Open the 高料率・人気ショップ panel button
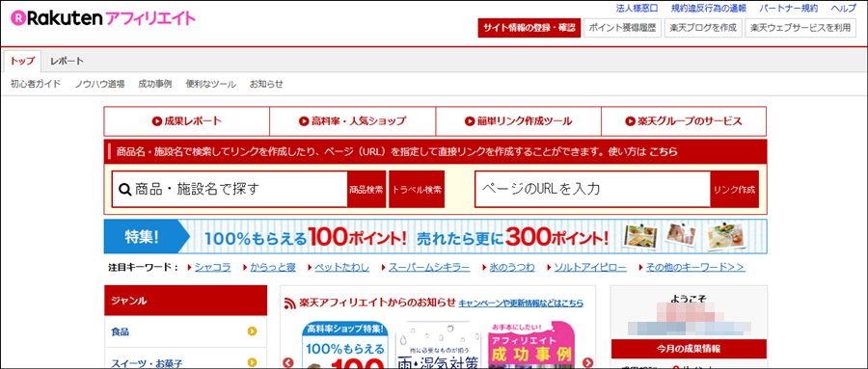The width and height of the screenshot is (868, 369). [x=353, y=121]
